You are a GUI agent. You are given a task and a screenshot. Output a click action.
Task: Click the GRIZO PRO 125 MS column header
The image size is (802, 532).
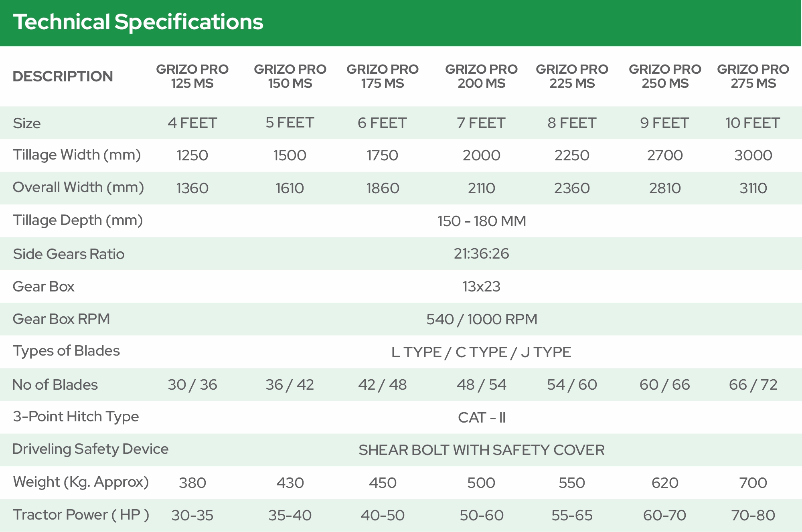point(192,76)
